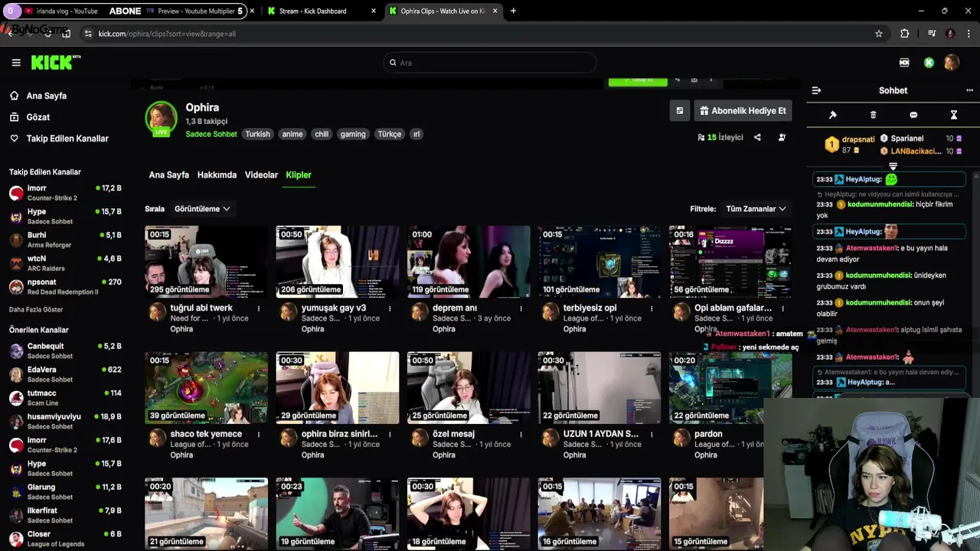Click the 15 İzleyici viewer count
Viewport: 980px width, 551px height.
[720, 138]
